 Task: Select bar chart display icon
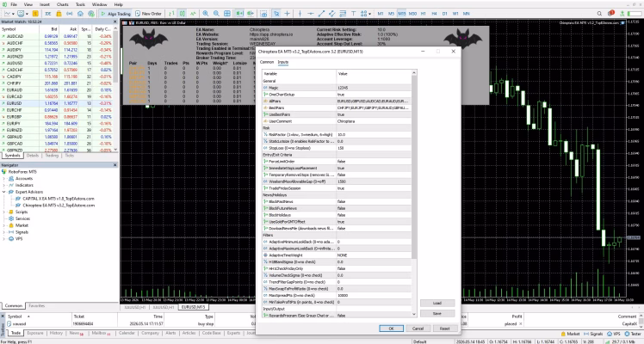[x=171, y=14]
